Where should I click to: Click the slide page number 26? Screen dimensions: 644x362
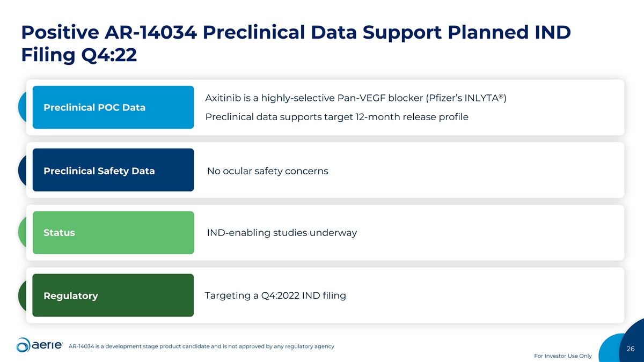631,349
